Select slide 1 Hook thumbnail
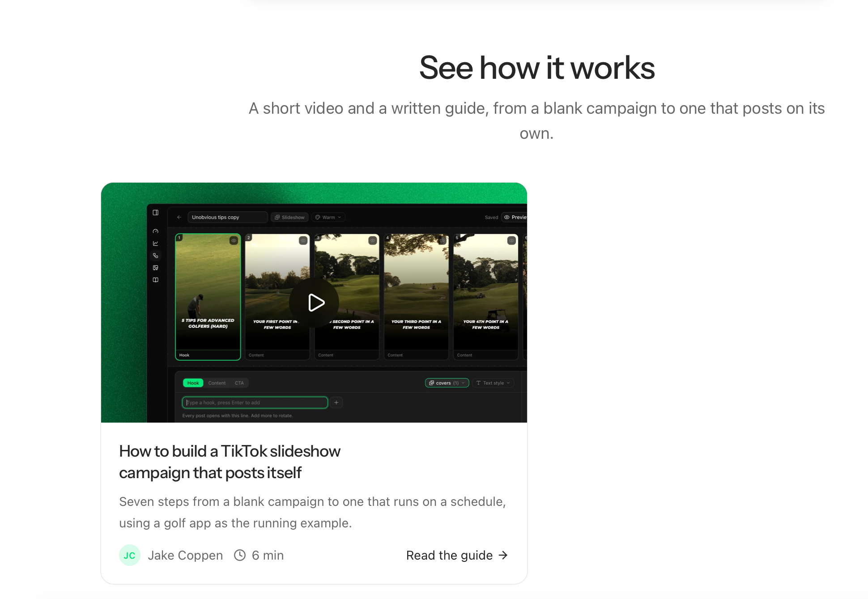The height and width of the screenshot is (599, 868). (208, 297)
